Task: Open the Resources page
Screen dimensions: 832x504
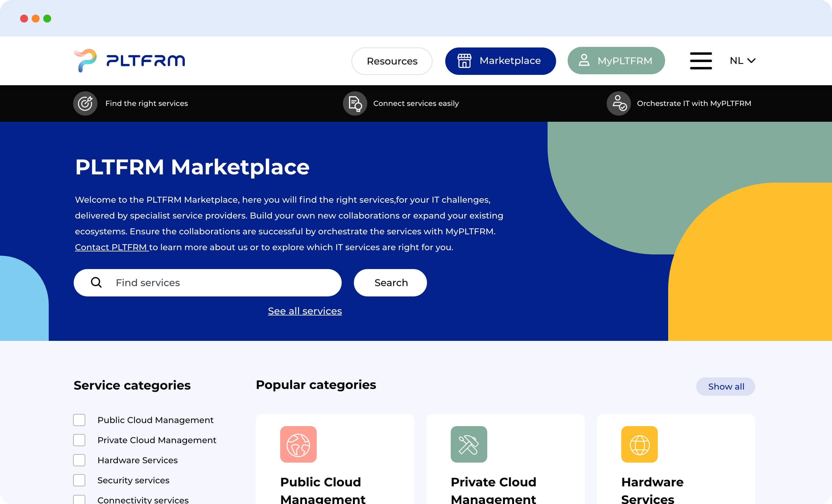Action: point(392,61)
